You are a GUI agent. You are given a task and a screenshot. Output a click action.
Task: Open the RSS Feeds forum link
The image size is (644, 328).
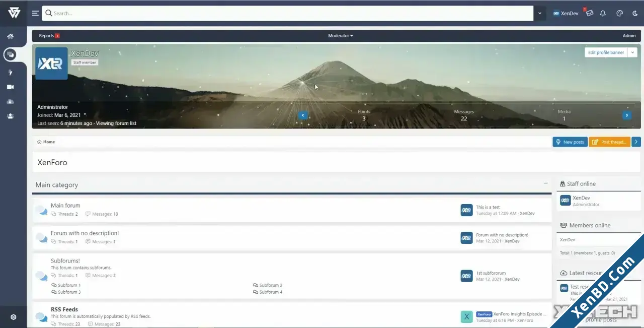pos(64,309)
